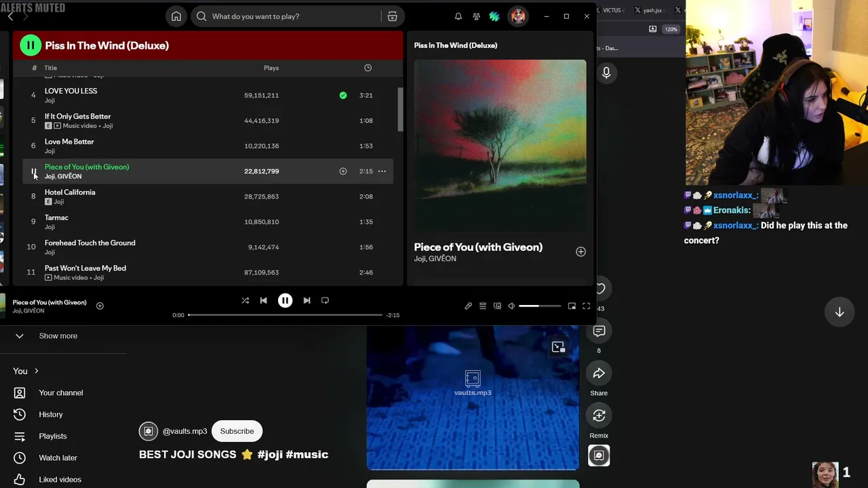Open Piece of You title in Now Playing panel
The height and width of the screenshot is (488, 868).
(x=478, y=247)
